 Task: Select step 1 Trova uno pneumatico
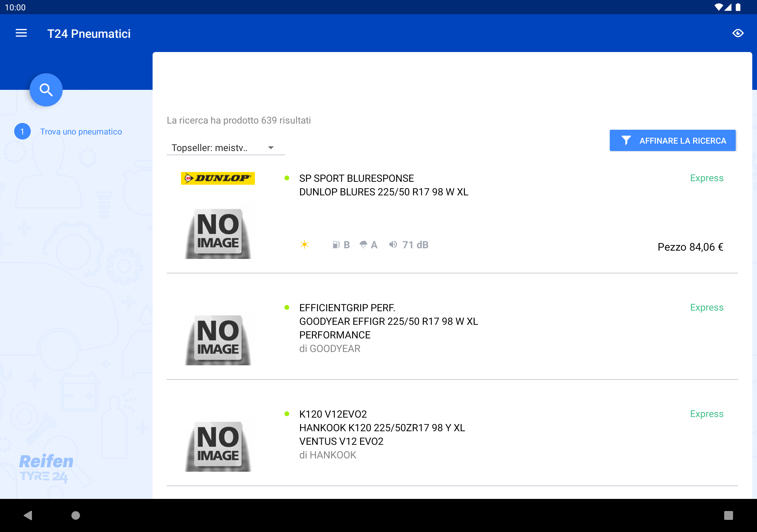pos(81,132)
